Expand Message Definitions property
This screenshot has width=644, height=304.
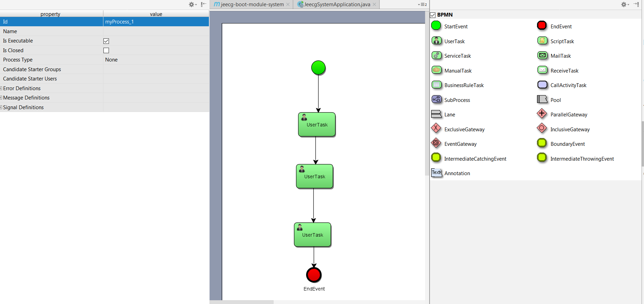[x=1, y=98]
